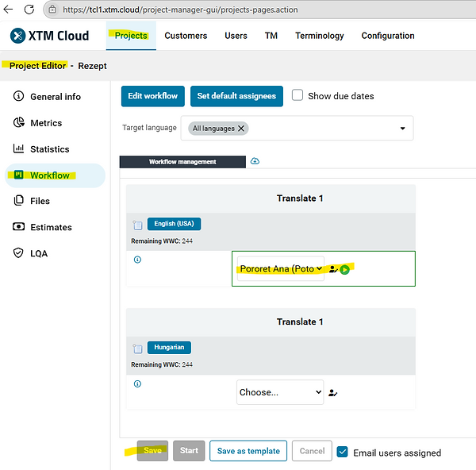Click the Files pages icon
The image size is (476, 470).
click(x=18, y=201)
